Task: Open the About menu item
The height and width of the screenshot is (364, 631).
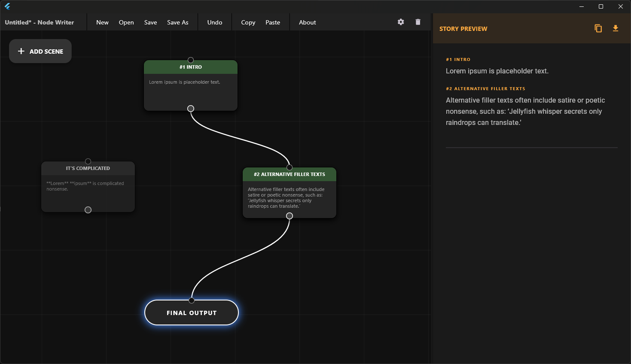Action: tap(307, 22)
